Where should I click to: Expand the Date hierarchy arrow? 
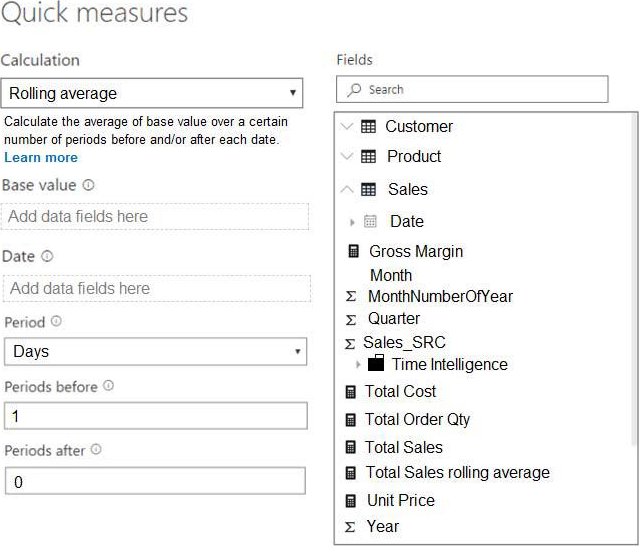pyautogui.click(x=353, y=222)
